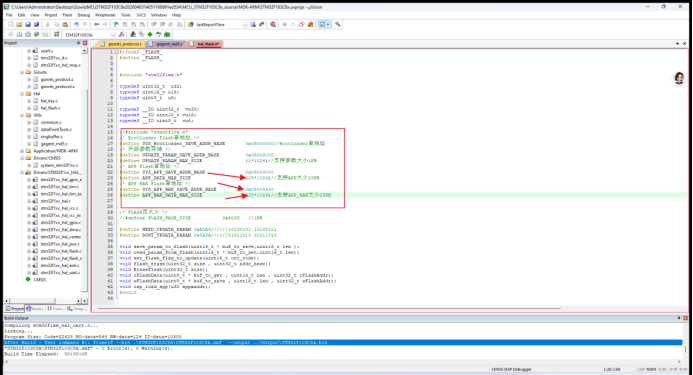Open the Debug menu
Viewport: 693px width, 375px height.
point(84,15)
